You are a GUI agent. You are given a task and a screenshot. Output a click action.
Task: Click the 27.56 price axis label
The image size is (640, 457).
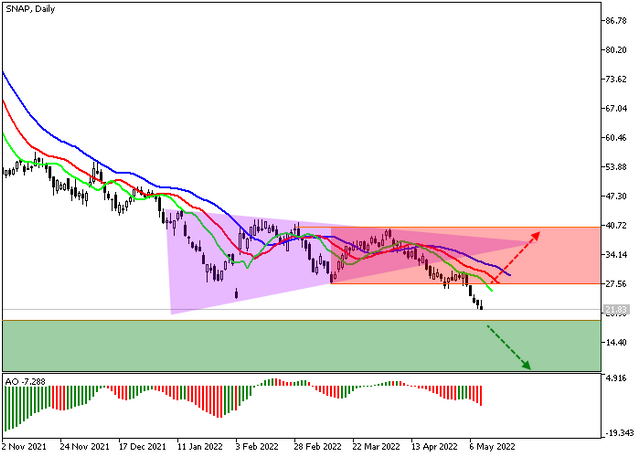pos(616,284)
